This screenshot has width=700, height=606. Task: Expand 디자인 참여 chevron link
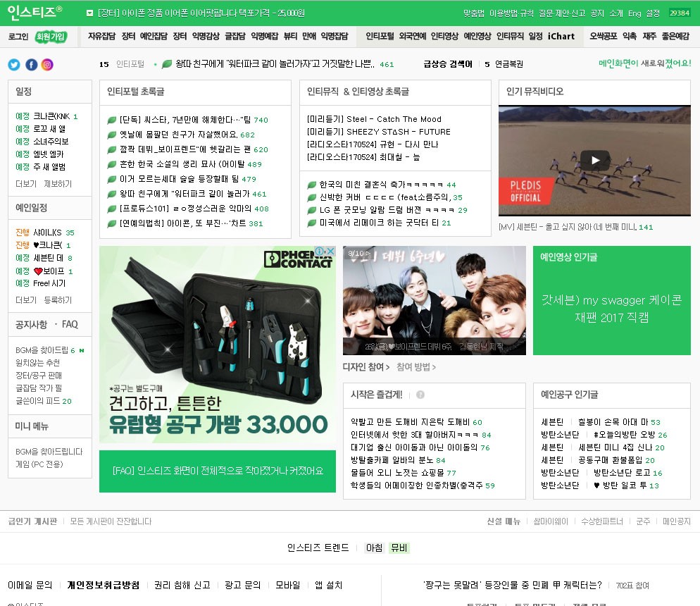366,367
